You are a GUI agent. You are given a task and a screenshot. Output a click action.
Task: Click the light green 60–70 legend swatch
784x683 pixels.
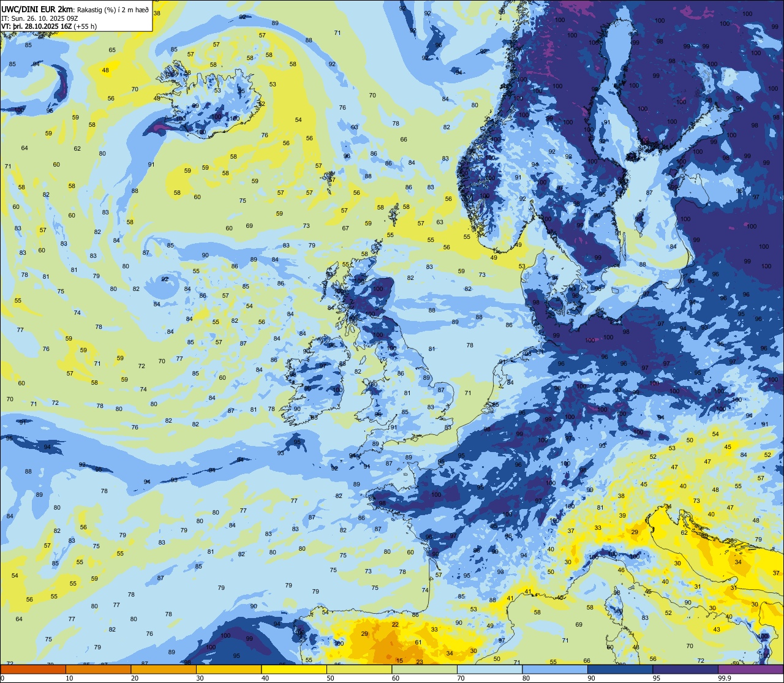click(x=424, y=669)
